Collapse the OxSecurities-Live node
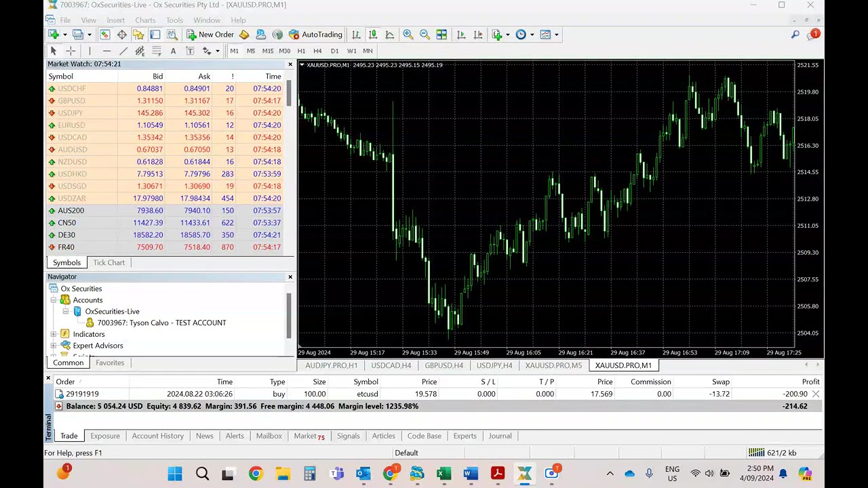 [66, 311]
